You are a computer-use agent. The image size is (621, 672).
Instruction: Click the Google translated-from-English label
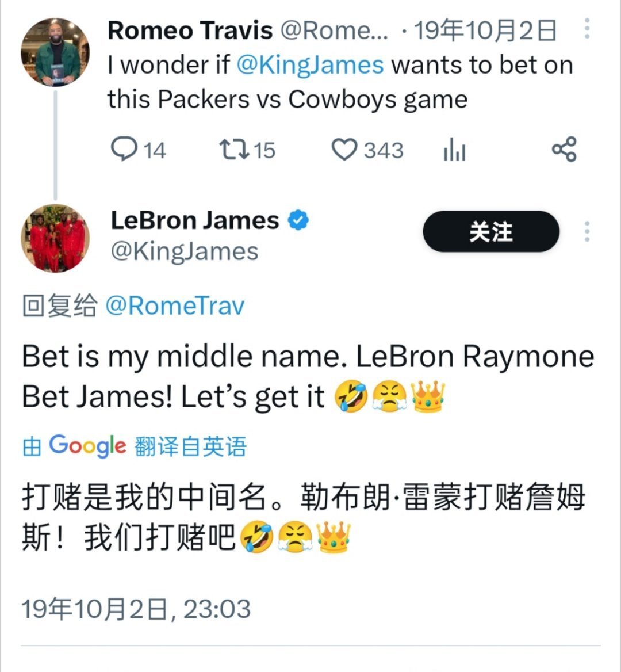[x=135, y=446]
